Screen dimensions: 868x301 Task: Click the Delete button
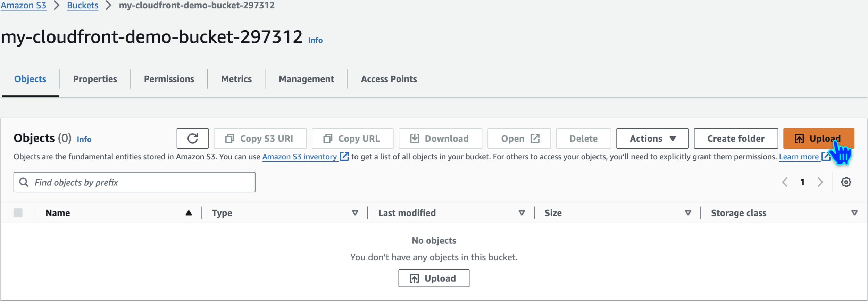tap(583, 139)
